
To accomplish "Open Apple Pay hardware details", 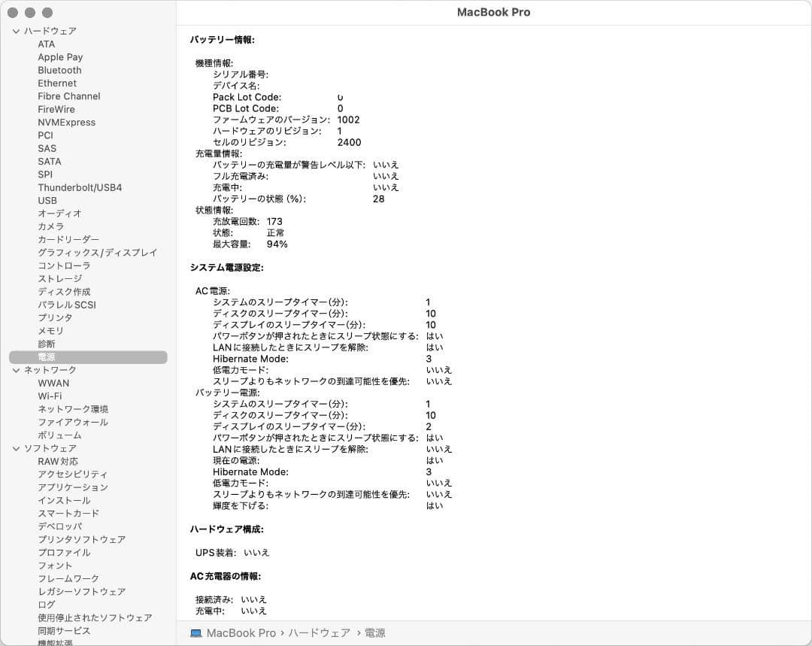I will [61, 56].
